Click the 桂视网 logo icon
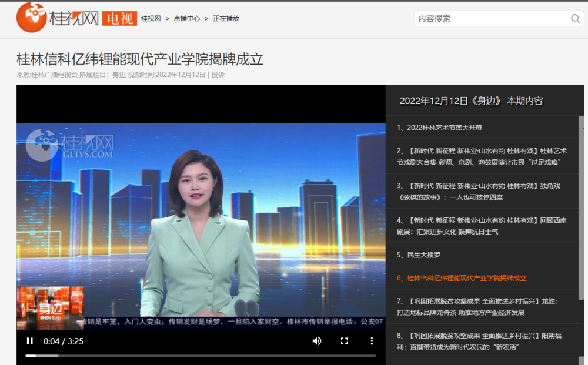The height and width of the screenshot is (365, 588). click(31, 18)
